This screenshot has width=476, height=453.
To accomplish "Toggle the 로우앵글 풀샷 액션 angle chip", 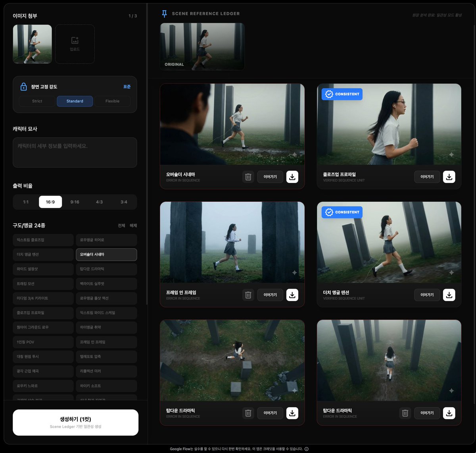I will [106, 298].
